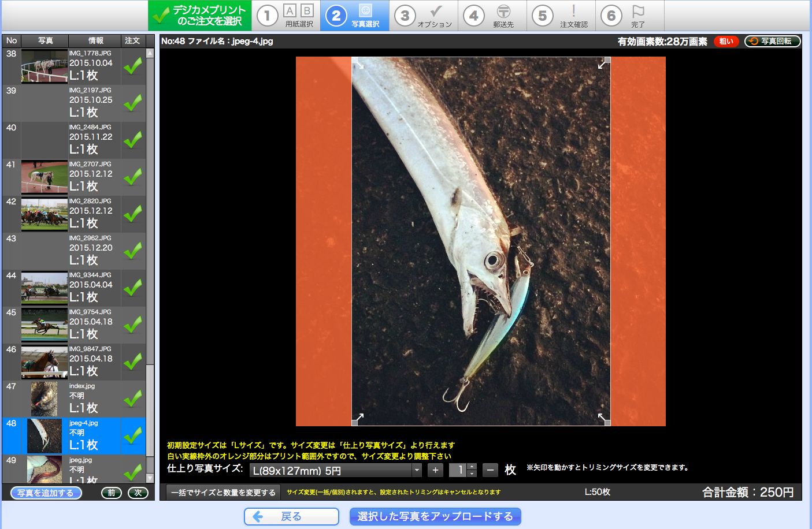Click the 戻る back button

tap(291, 516)
